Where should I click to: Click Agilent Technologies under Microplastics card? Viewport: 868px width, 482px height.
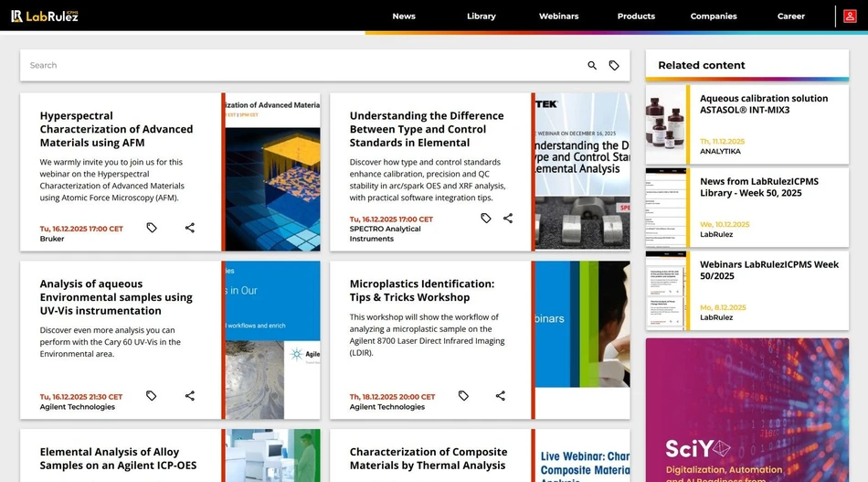coord(387,407)
